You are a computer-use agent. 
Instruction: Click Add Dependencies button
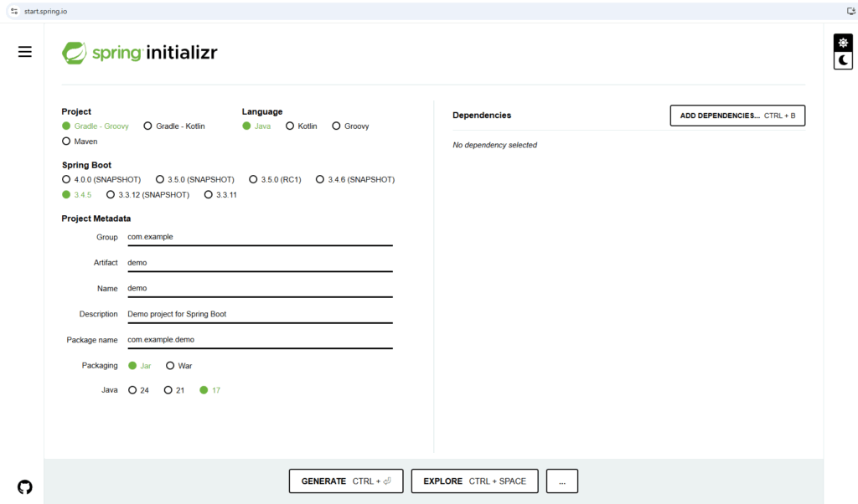tap(737, 116)
